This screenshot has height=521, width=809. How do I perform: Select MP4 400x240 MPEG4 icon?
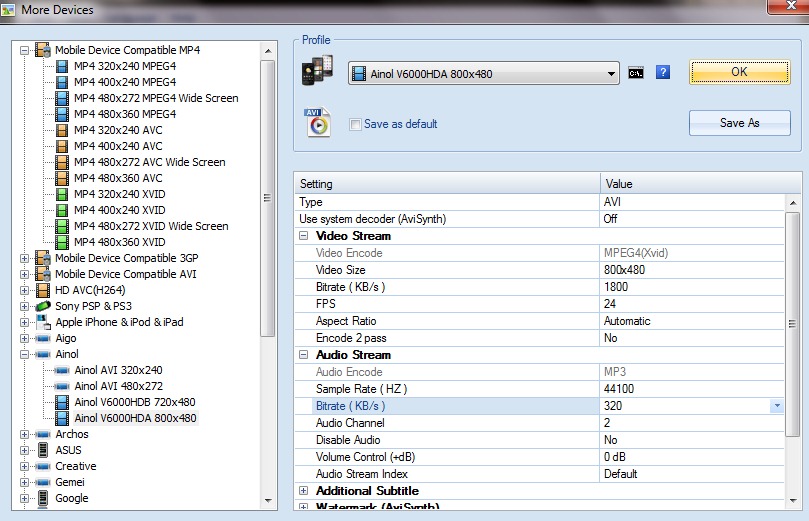[x=62, y=82]
